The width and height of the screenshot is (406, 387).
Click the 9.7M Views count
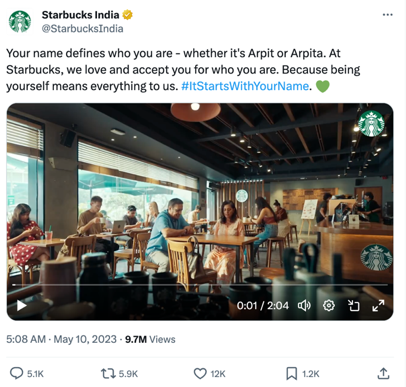click(x=150, y=339)
